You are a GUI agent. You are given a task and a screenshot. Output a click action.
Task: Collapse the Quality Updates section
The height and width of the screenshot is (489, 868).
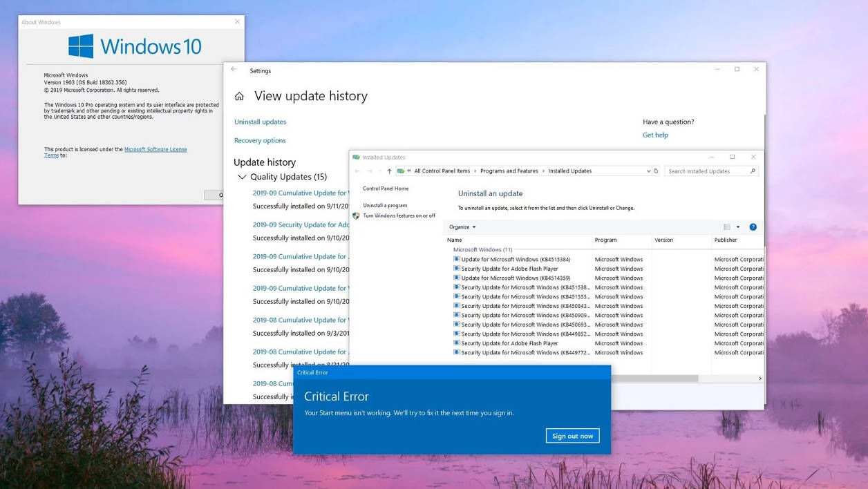(242, 177)
